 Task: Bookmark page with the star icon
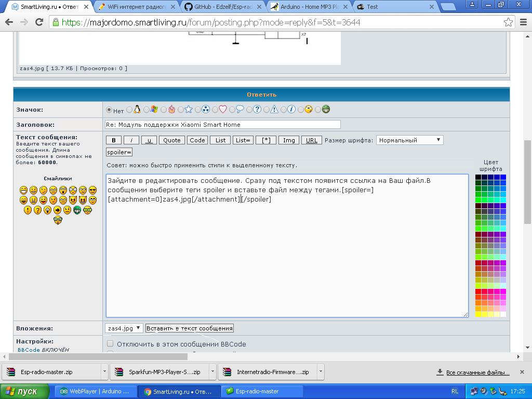coord(508,22)
